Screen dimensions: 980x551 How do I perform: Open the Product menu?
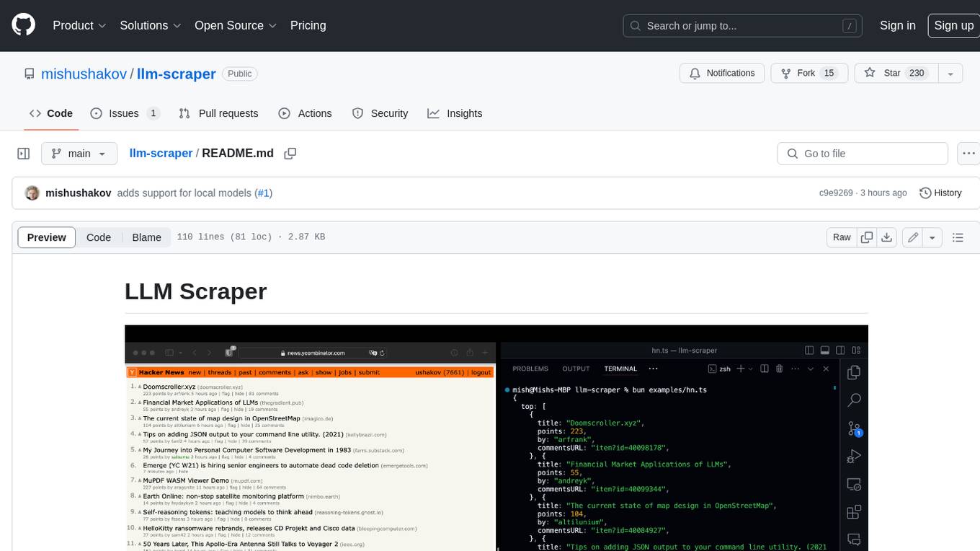(x=80, y=25)
